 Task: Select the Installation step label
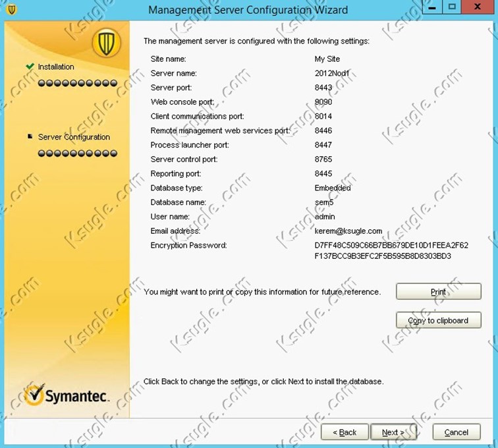pyautogui.click(x=56, y=67)
